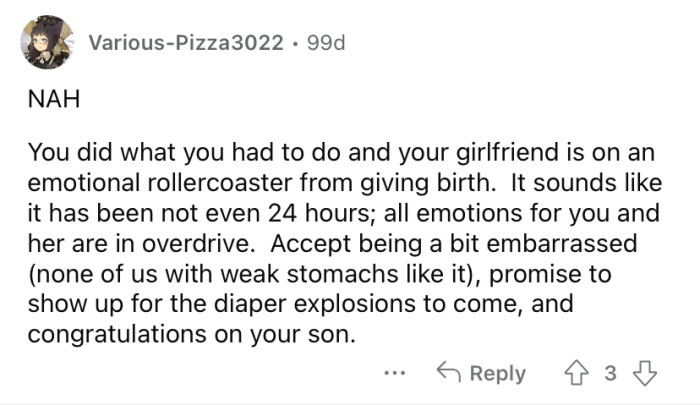
Task: Click the vote score number 3
Action: [x=612, y=373]
